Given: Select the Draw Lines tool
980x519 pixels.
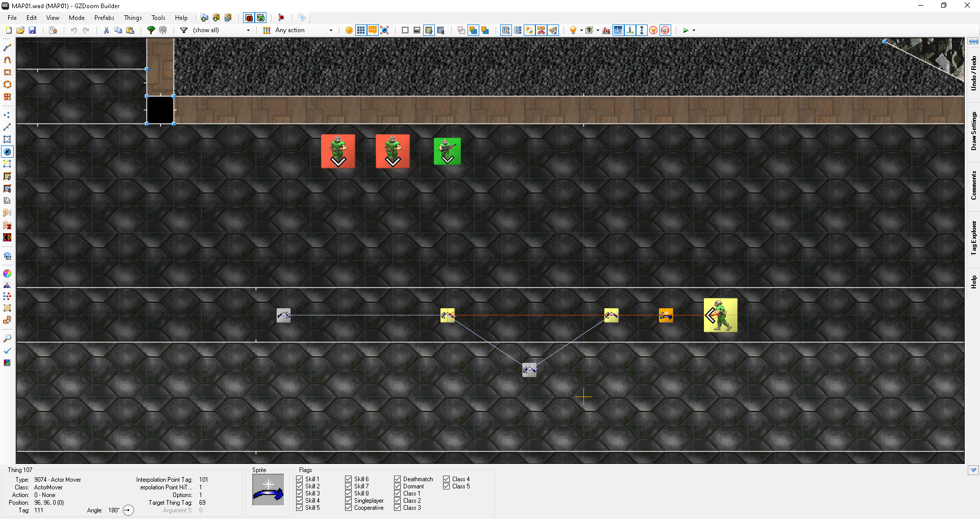Looking at the screenshot, I should 7,47.
